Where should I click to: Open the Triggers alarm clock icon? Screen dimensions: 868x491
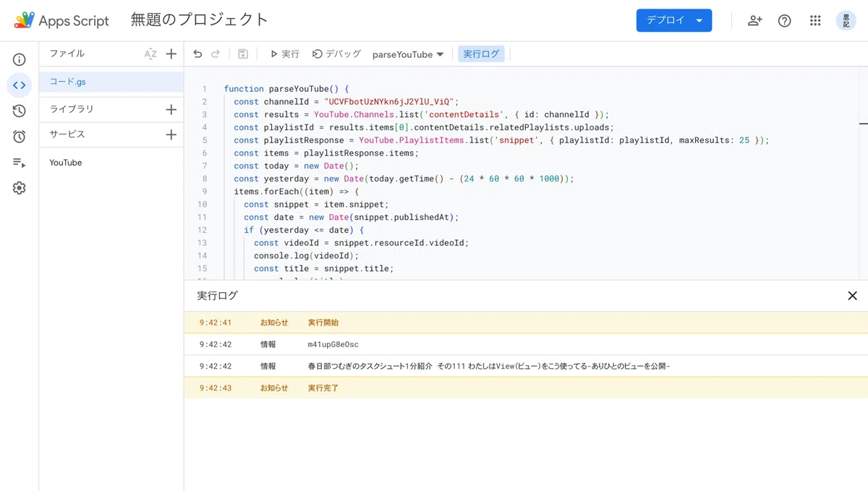20,137
